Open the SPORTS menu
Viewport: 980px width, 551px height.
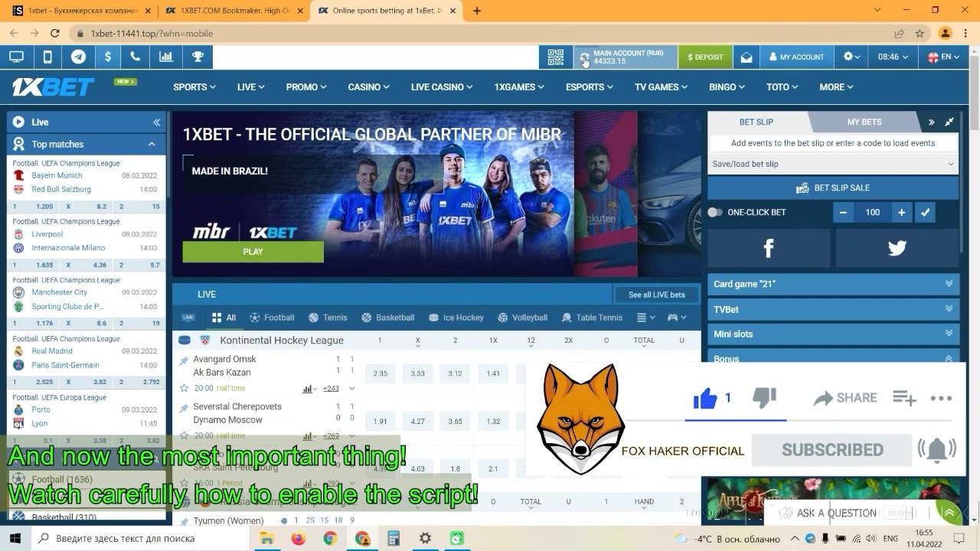coord(194,87)
